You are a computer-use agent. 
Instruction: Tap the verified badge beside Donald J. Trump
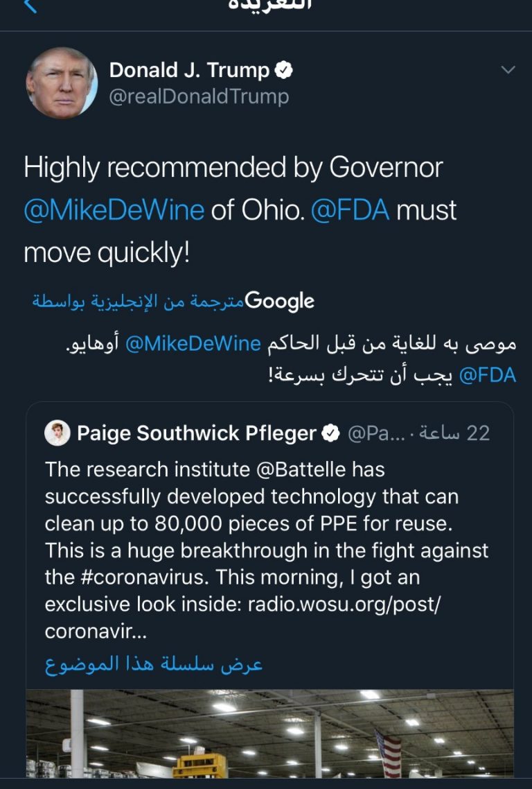click(x=284, y=70)
